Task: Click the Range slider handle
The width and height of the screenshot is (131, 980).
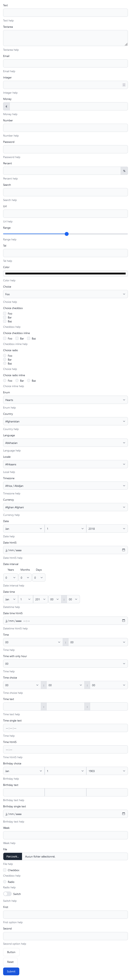Action: 66,234
